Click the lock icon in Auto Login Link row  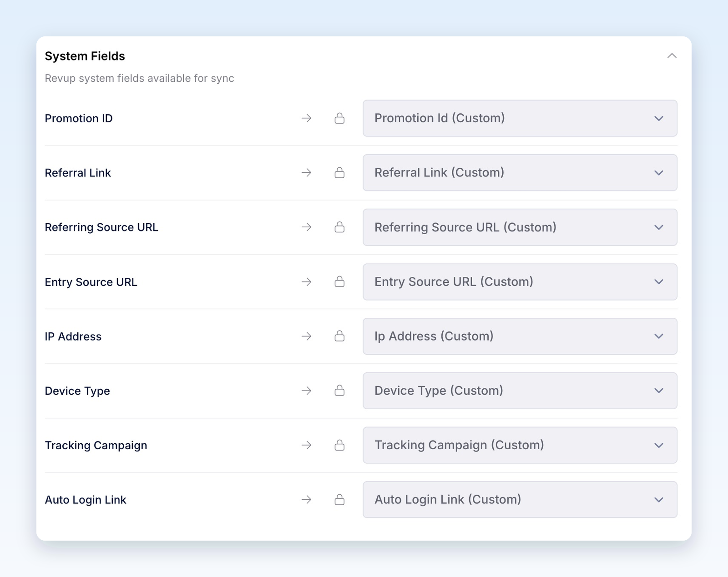339,500
